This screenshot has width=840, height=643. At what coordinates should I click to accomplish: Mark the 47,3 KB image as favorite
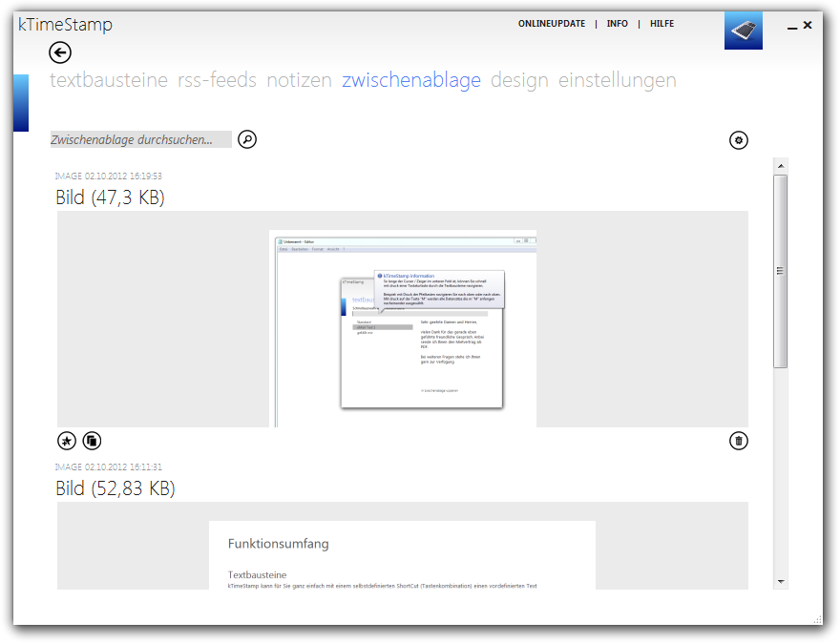[x=67, y=441]
